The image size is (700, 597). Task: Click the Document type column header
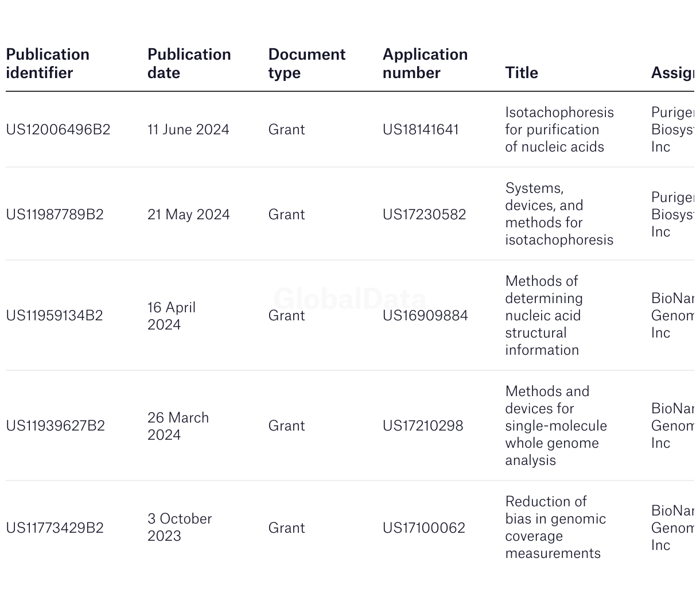point(306,64)
